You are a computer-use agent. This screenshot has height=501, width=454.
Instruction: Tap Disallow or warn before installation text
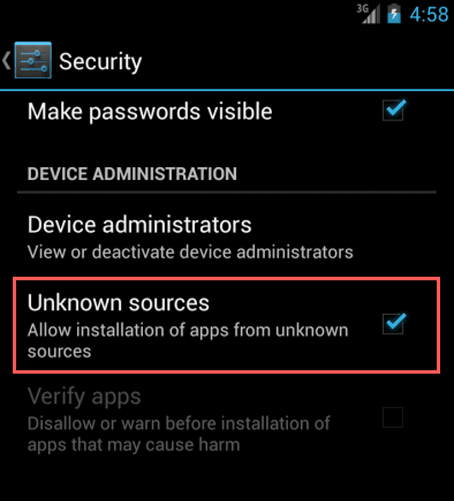pyautogui.click(x=179, y=434)
